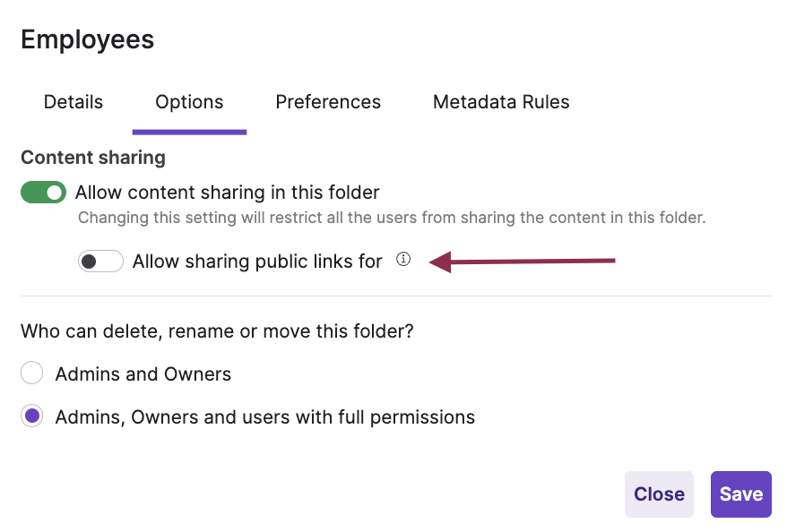Select the Admins and Owners radio option
787x532 pixels.
click(x=31, y=373)
